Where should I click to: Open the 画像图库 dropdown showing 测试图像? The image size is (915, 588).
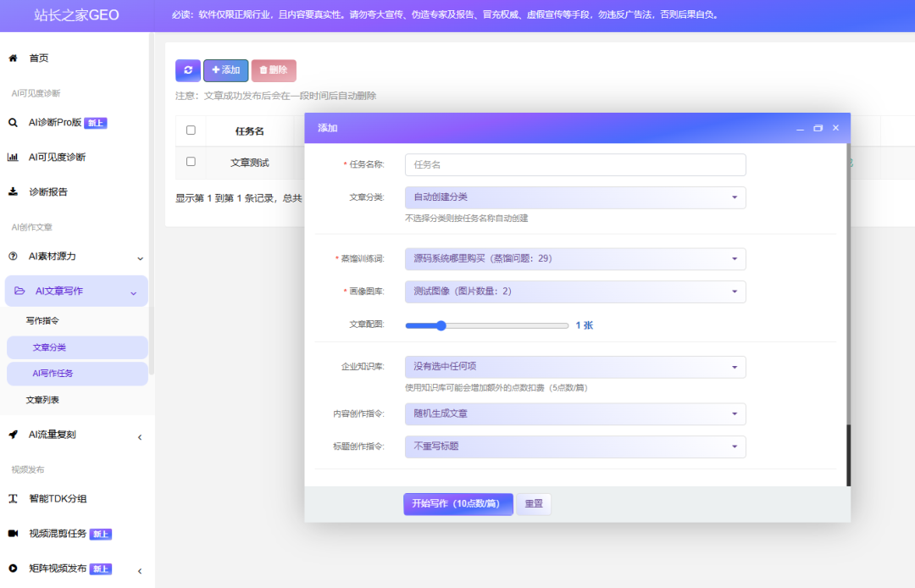[574, 291]
